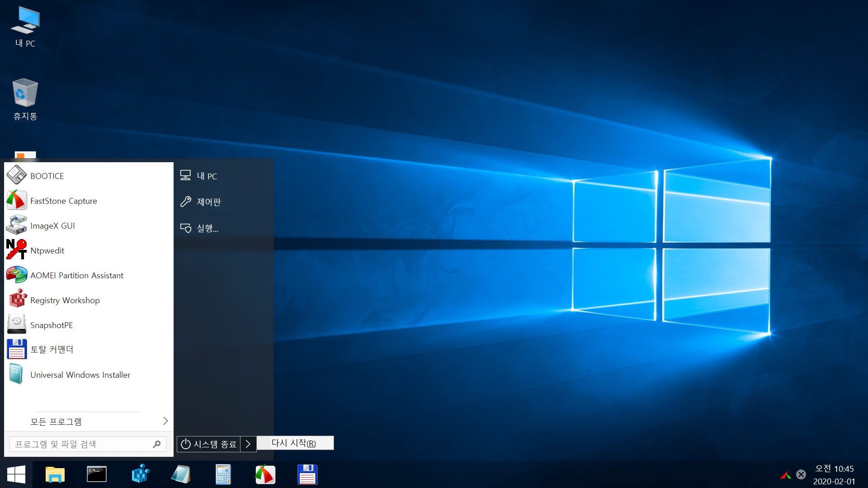Click the Universal Windows Installer label

[80, 375]
